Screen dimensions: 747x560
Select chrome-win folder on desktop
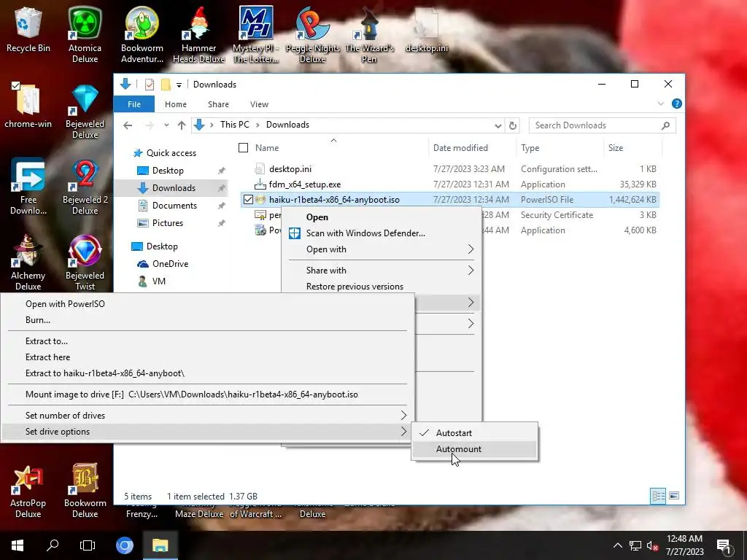(x=28, y=105)
